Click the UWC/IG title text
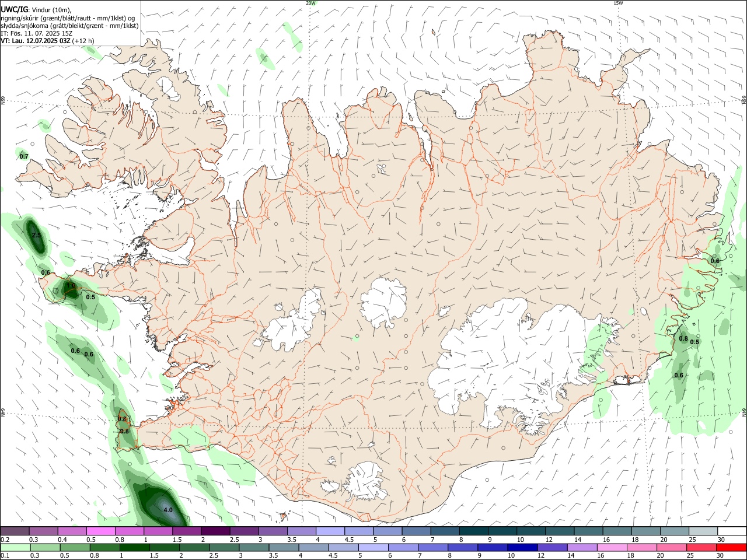 point(13,9)
